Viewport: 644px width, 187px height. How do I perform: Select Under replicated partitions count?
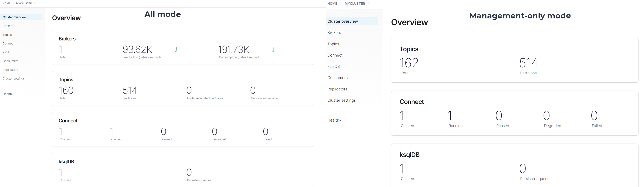point(189,90)
